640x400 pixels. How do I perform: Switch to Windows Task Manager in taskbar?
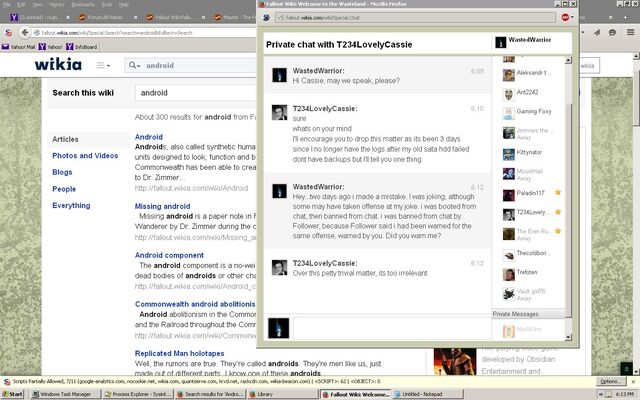[65, 394]
